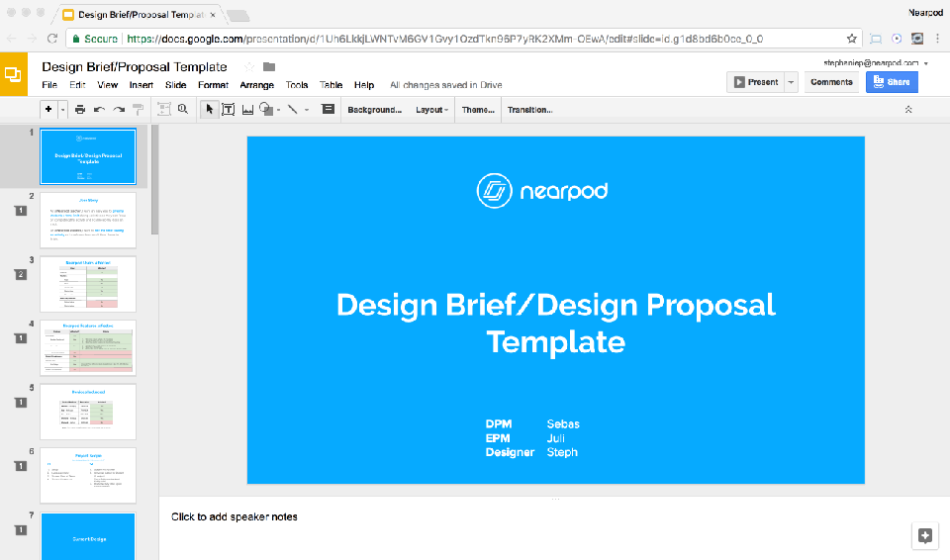Open comment badge on slide 3

[x=21, y=274]
